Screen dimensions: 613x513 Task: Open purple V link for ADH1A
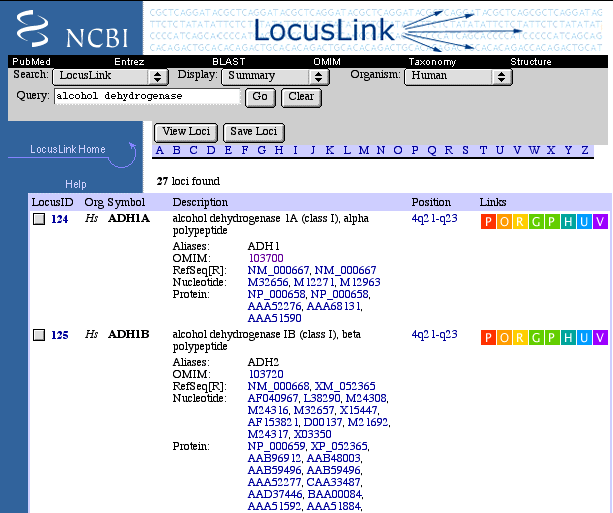600,222
